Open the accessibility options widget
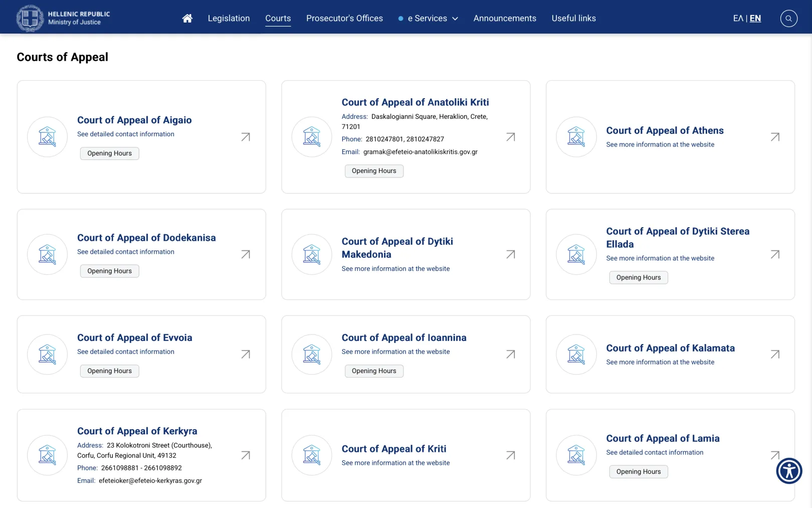The width and height of the screenshot is (812, 508). [789, 471]
